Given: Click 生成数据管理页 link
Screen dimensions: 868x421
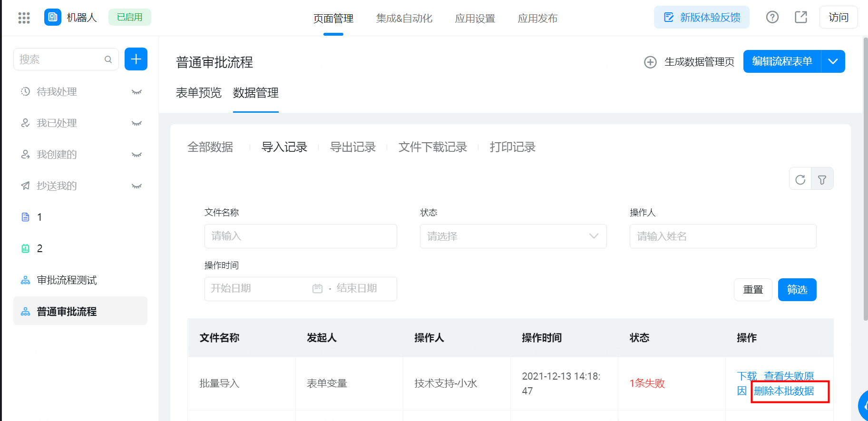Looking at the screenshot, I should (699, 62).
